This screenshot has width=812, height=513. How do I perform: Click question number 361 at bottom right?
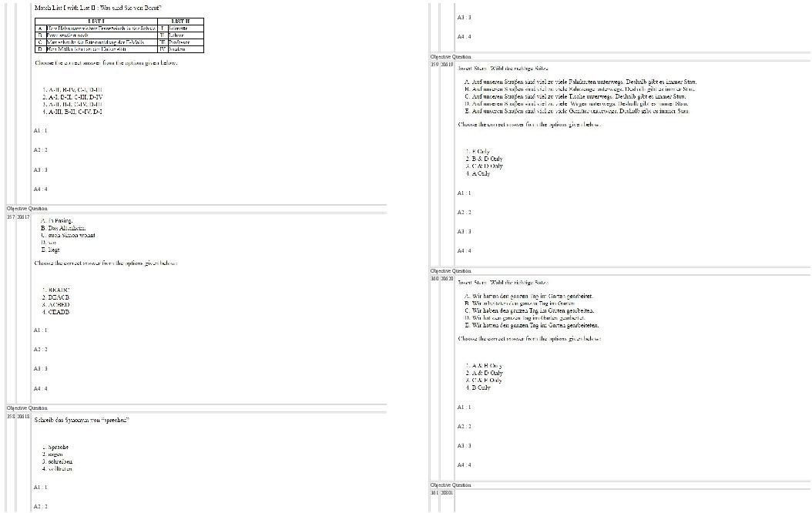[x=435, y=491]
